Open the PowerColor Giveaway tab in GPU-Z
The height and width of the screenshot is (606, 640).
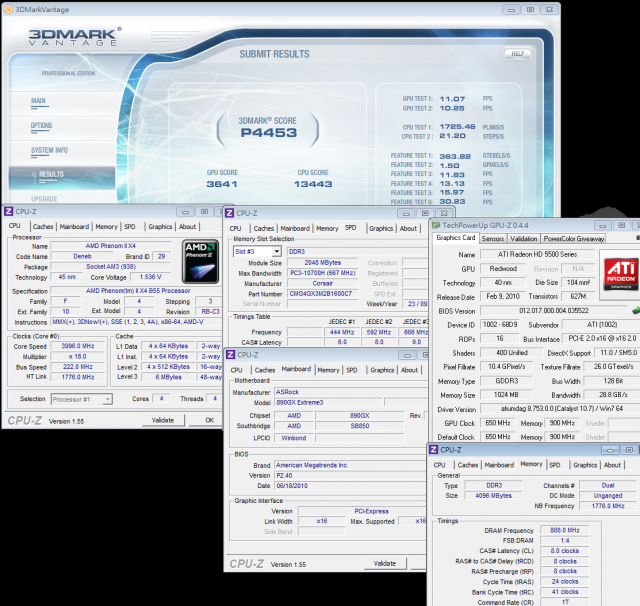[573, 239]
